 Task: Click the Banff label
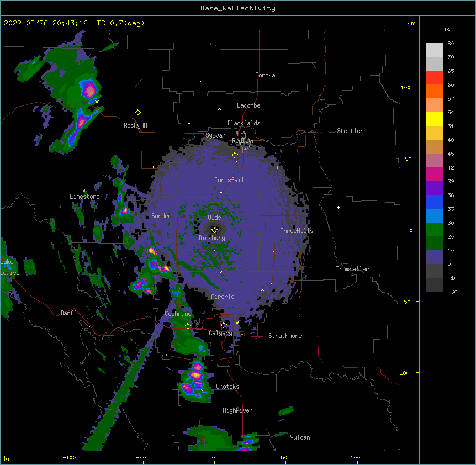[68, 313]
